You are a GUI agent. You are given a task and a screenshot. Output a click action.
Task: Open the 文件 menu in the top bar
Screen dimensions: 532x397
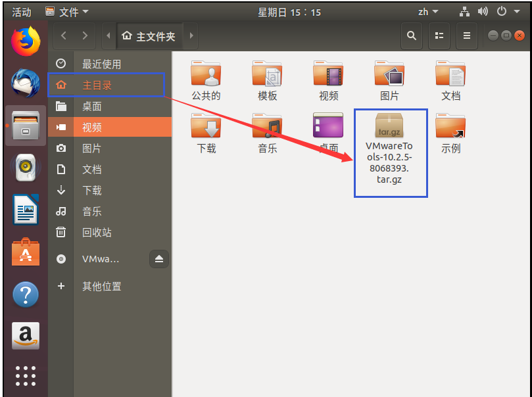(x=68, y=11)
